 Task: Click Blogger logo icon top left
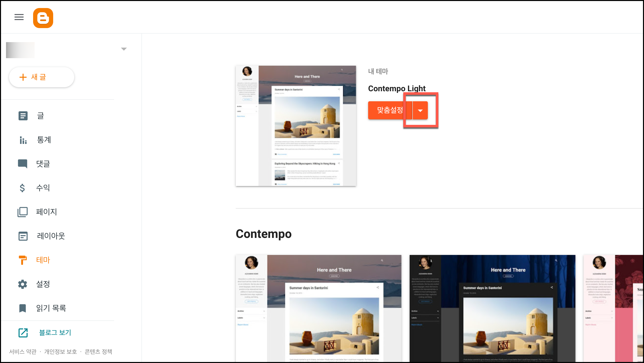[x=43, y=17]
